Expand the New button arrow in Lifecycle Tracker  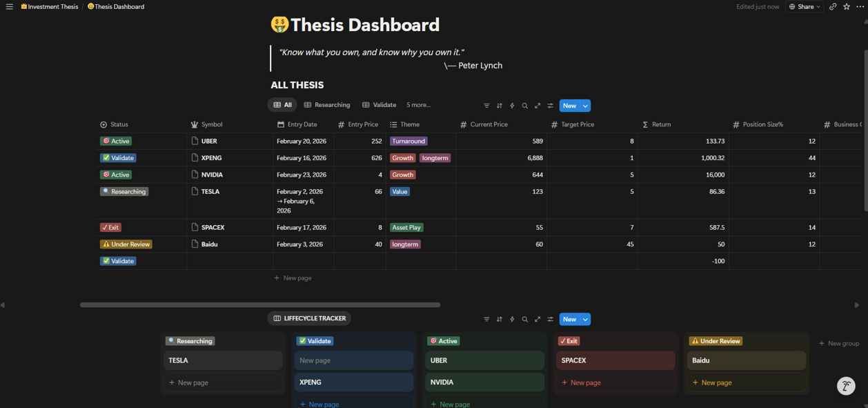(585, 319)
